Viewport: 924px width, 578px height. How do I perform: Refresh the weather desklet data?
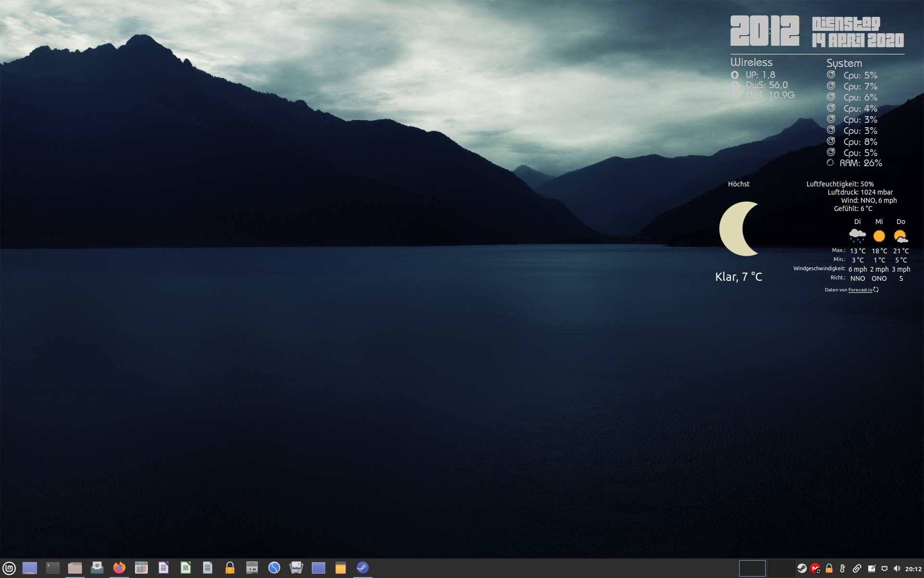(876, 290)
